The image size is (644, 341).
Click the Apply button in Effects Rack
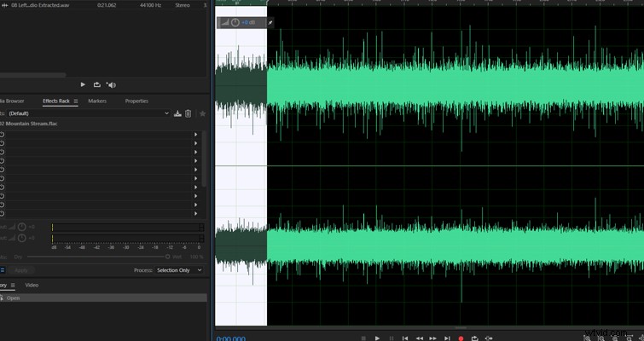click(x=20, y=270)
